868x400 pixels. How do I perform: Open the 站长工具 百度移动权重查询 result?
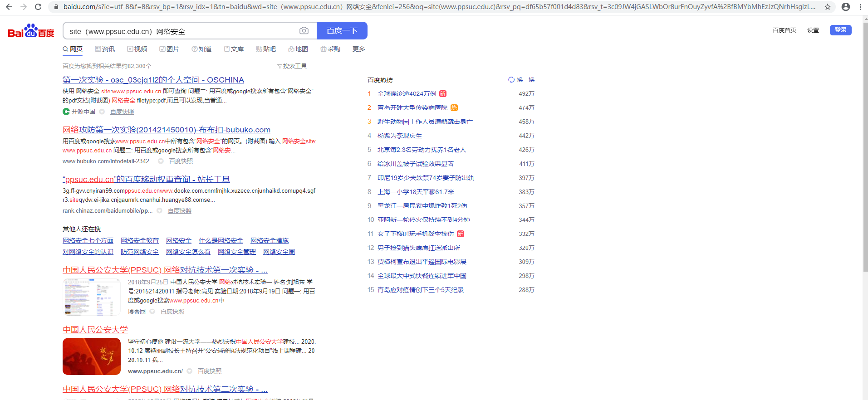146,179
